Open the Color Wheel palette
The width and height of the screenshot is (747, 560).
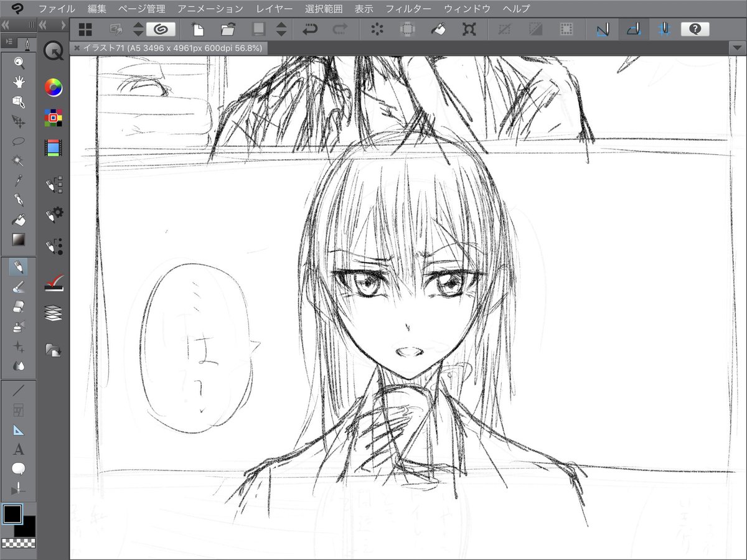(x=54, y=88)
